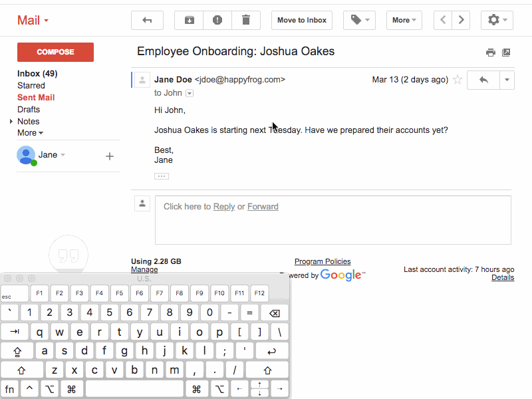Open the Settings gear menu
This screenshot has width=532, height=399.
tap(497, 20)
